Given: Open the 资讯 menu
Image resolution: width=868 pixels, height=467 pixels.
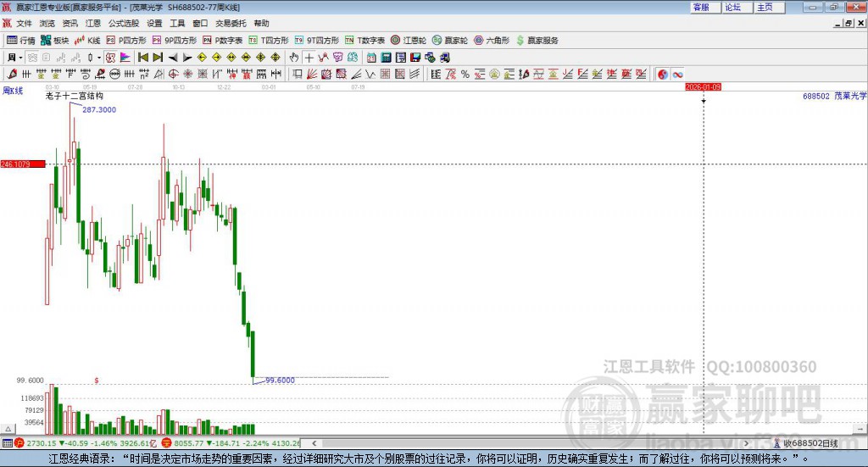Looking at the screenshot, I should [70, 23].
